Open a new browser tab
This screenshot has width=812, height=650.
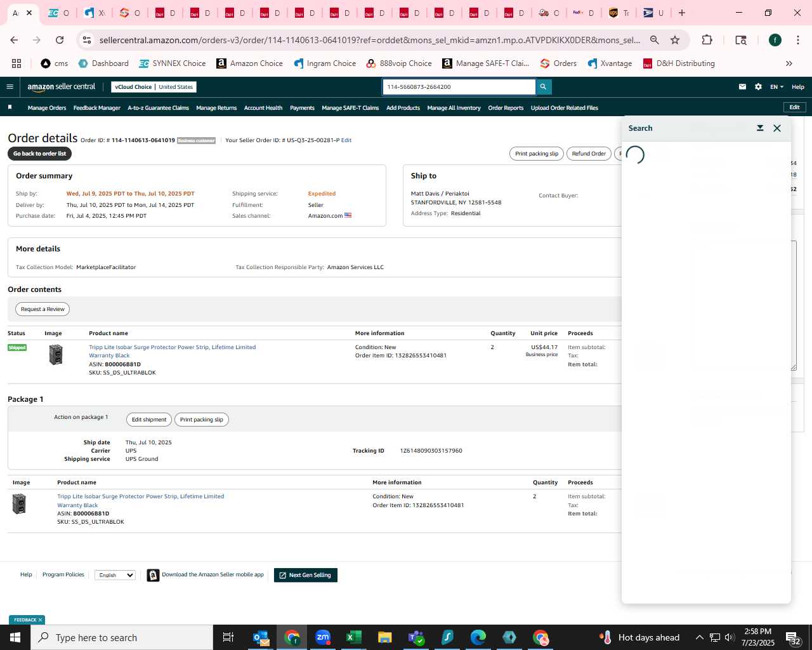click(x=682, y=13)
